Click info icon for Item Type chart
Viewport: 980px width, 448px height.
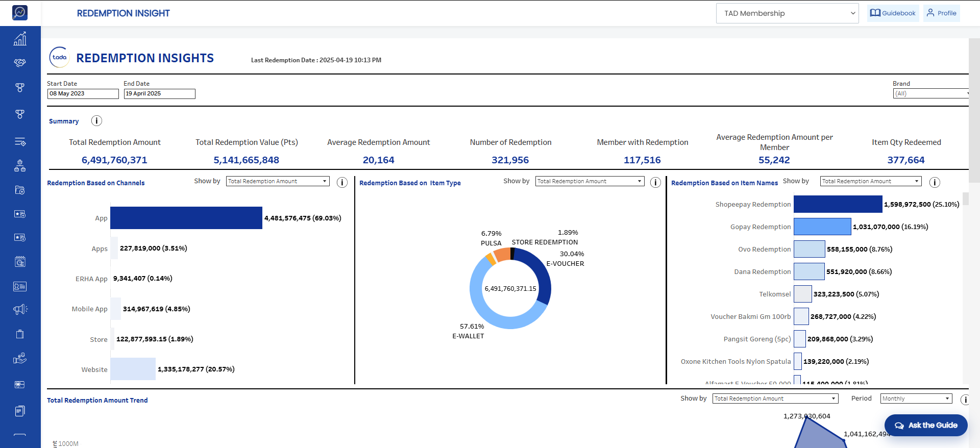coord(656,182)
